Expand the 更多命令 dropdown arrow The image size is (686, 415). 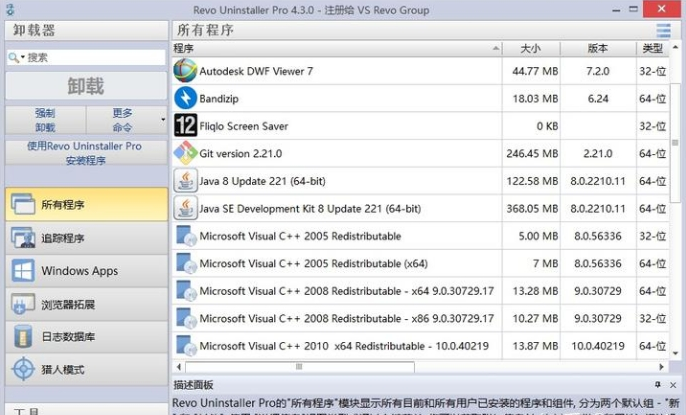(163, 120)
